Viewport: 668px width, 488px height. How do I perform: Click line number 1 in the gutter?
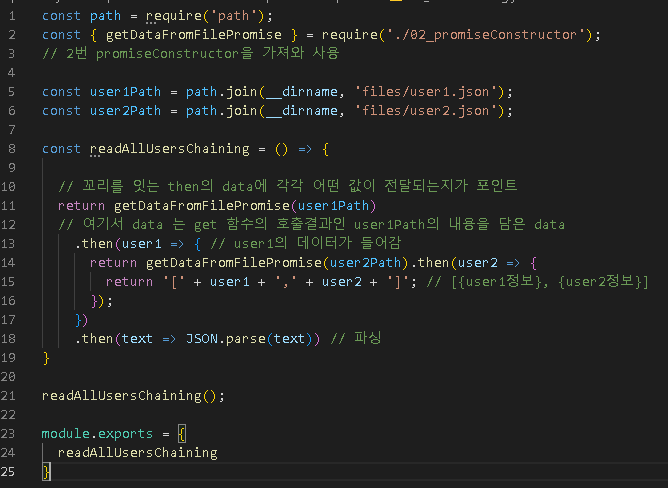tap(12, 16)
